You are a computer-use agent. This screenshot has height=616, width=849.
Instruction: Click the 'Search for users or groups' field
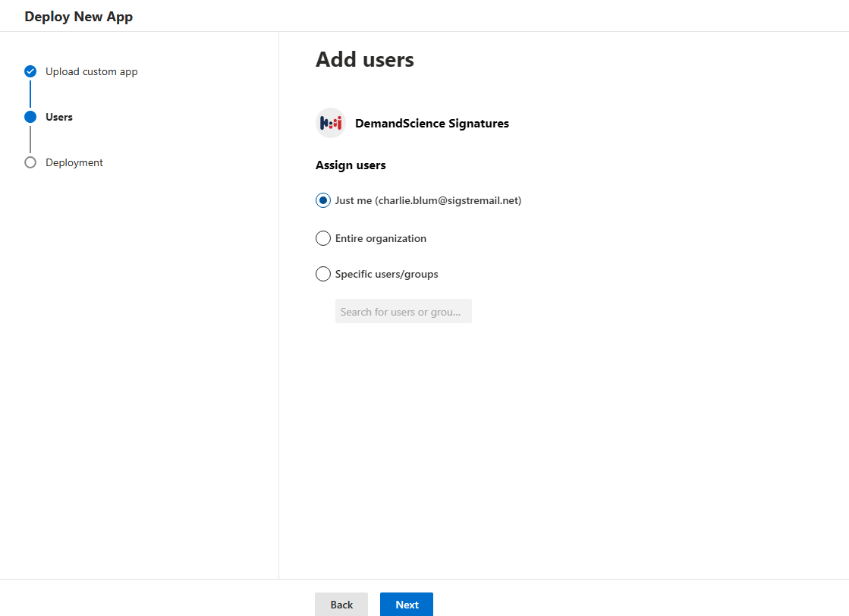(404, 311)
